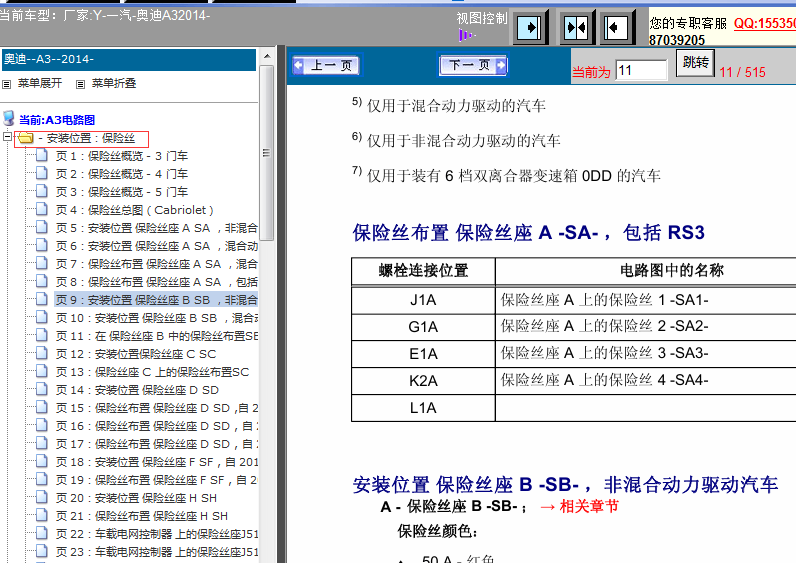Open 页 18 安装位置 保险丝座 F SF
The height and width of the screenshot is (563, 796).
(x=156, y=462)
